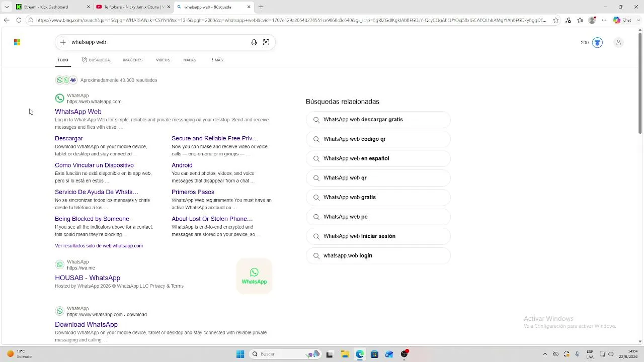Open File Explorer from the taskbar
The image size is (644, 362).
[345, 354]
